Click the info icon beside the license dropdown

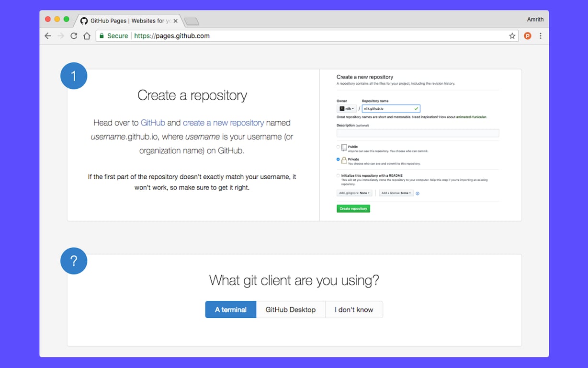pyautogui.click(x=418, y=193)
